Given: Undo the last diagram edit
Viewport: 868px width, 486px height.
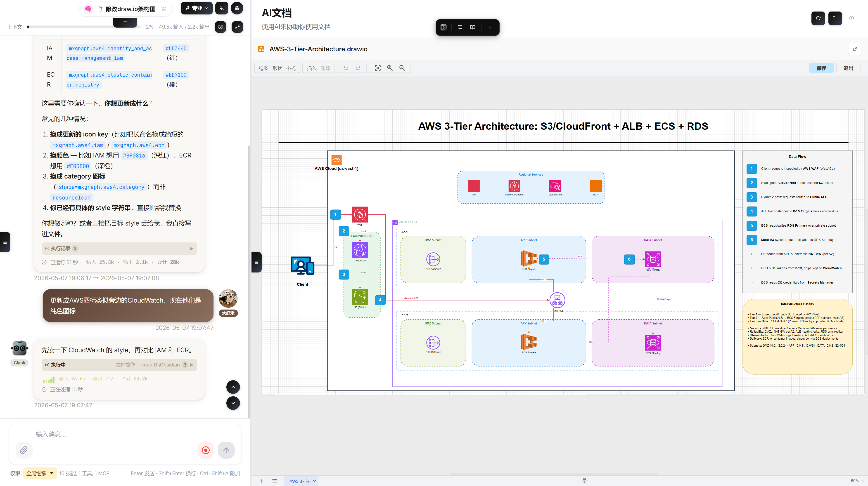Looking at the screenshot, I should click(346, 68).
